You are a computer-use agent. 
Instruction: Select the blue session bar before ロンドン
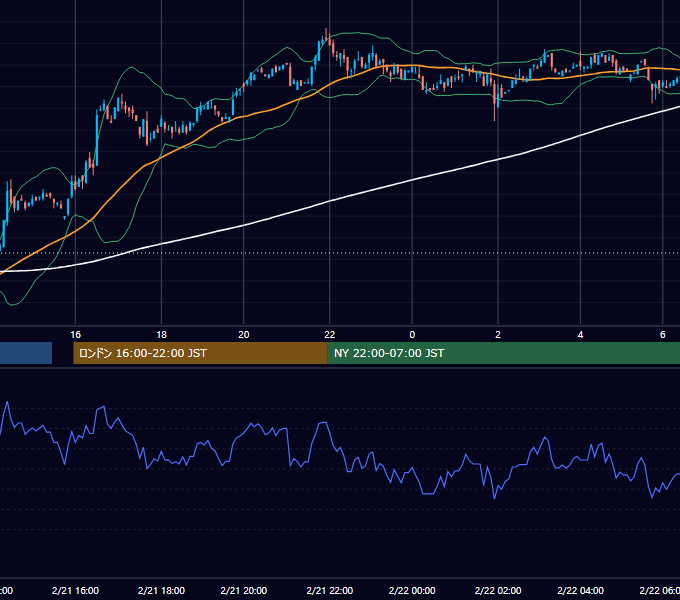[x=26, y=353]
